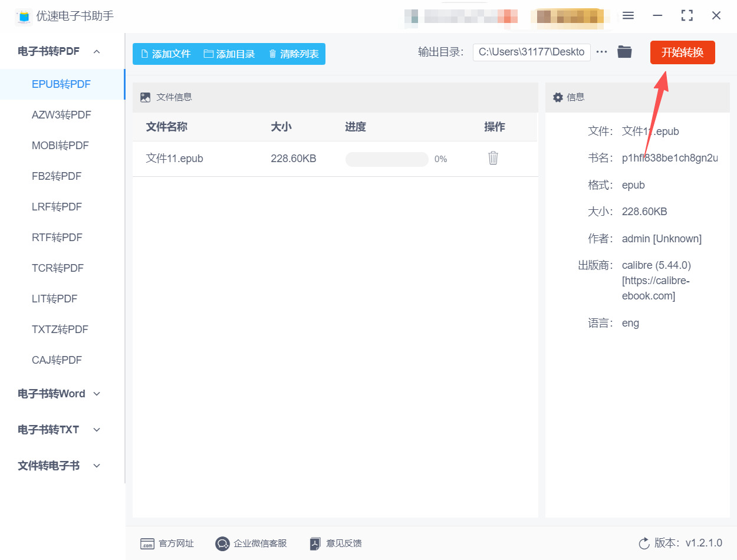
Task: Click the ... browse button for output directory
Action: click(601, 51)
